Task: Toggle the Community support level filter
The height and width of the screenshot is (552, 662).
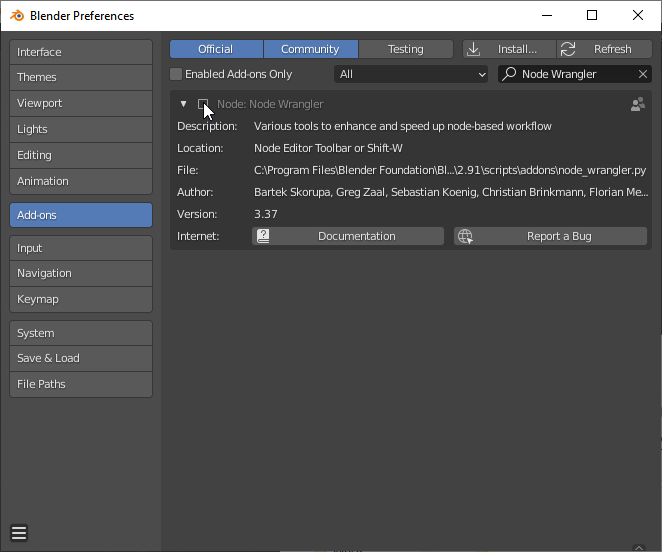Action: coord(310,49)
